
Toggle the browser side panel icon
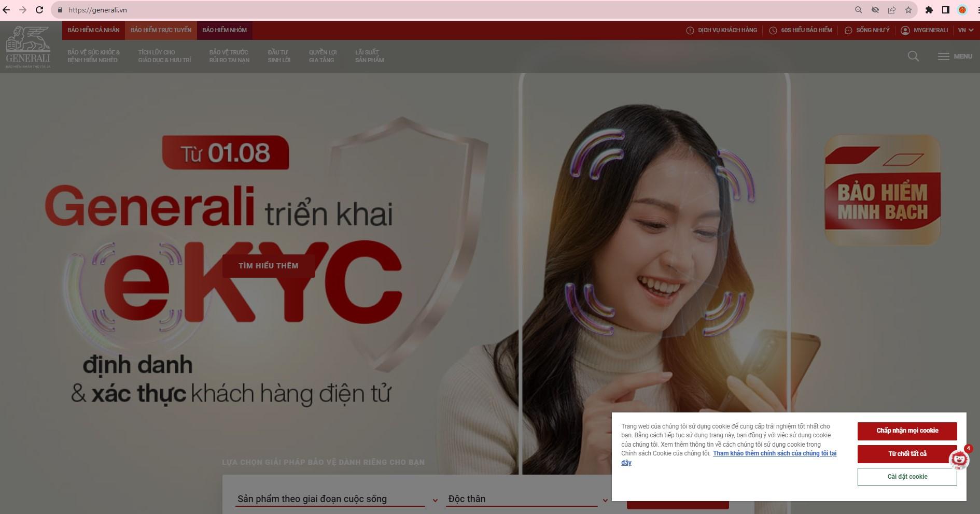[945, 10]
